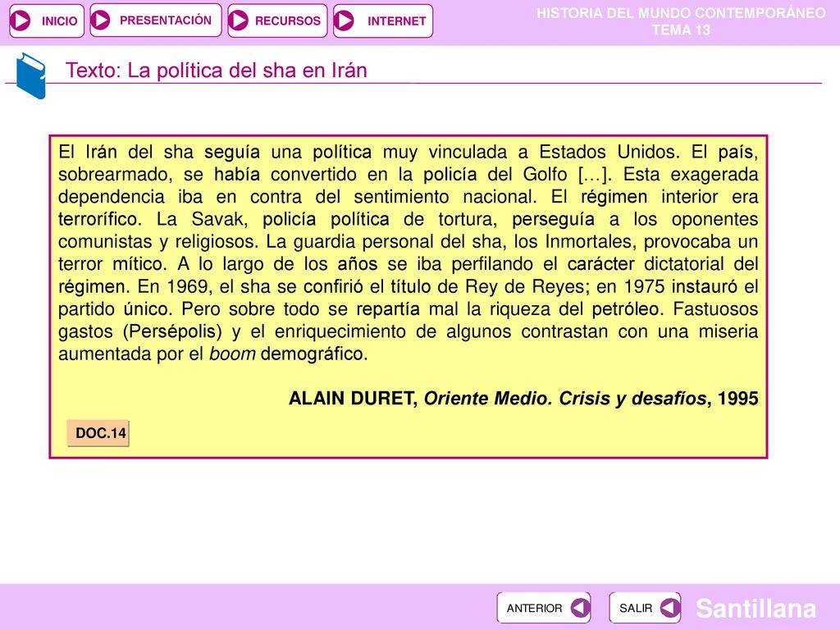840x630 pixels.
Task: Click the title 'Oriente Medio. Crisis y desafíos'
Action: 565,399
